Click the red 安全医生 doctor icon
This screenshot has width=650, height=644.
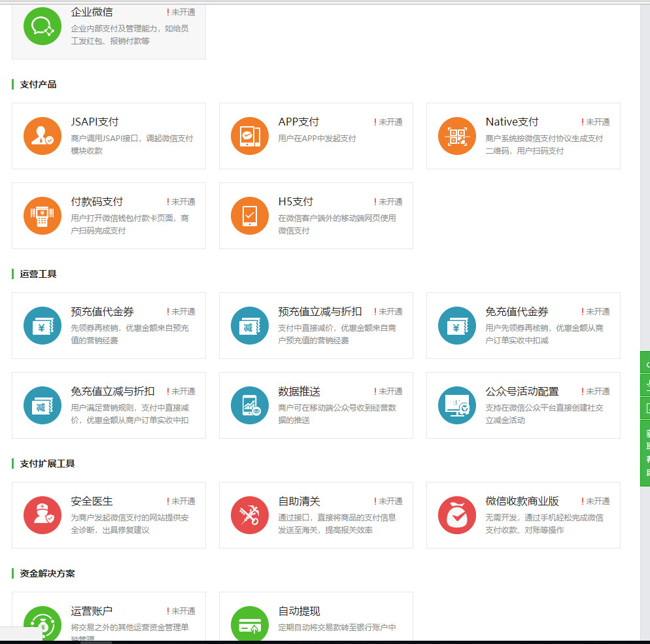43,515
